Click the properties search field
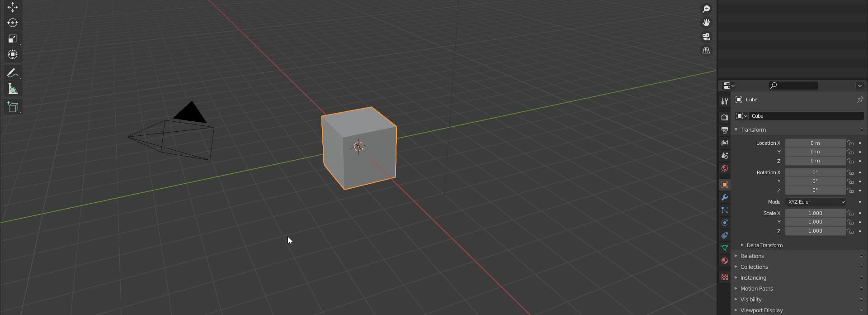This screenshot has height=315, width=868. [793, 86]
